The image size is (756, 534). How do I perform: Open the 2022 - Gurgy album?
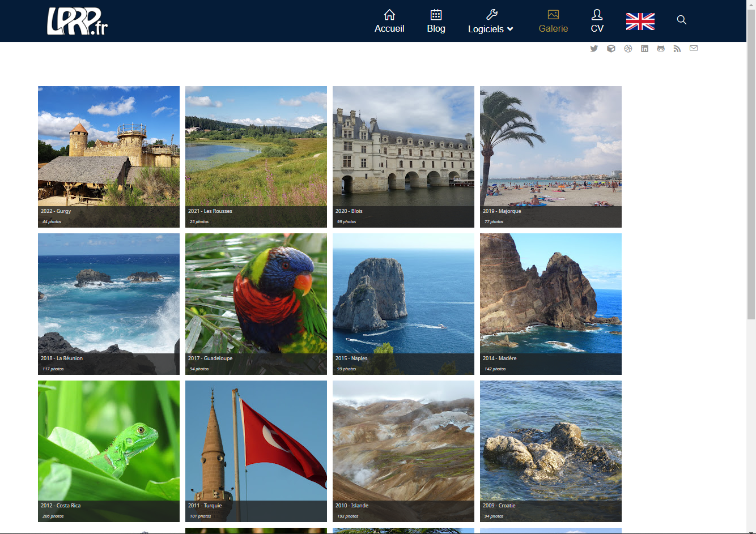109,157
